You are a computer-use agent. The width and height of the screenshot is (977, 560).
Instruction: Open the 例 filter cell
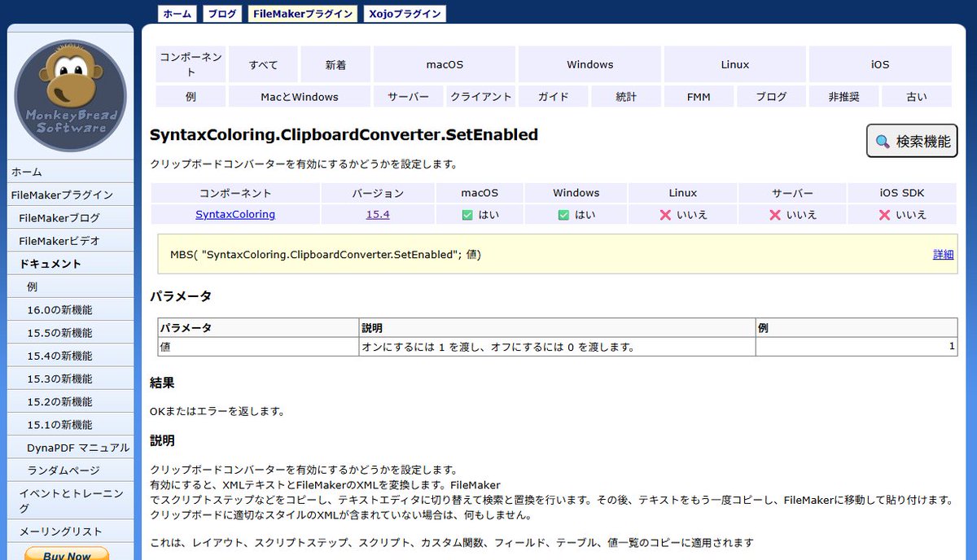click(x=191, y=97)
